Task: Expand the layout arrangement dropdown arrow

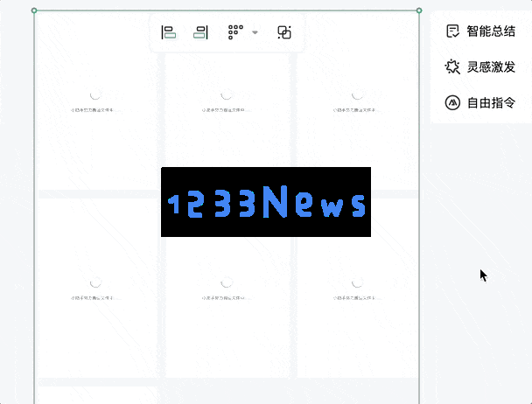Action: 255,32
